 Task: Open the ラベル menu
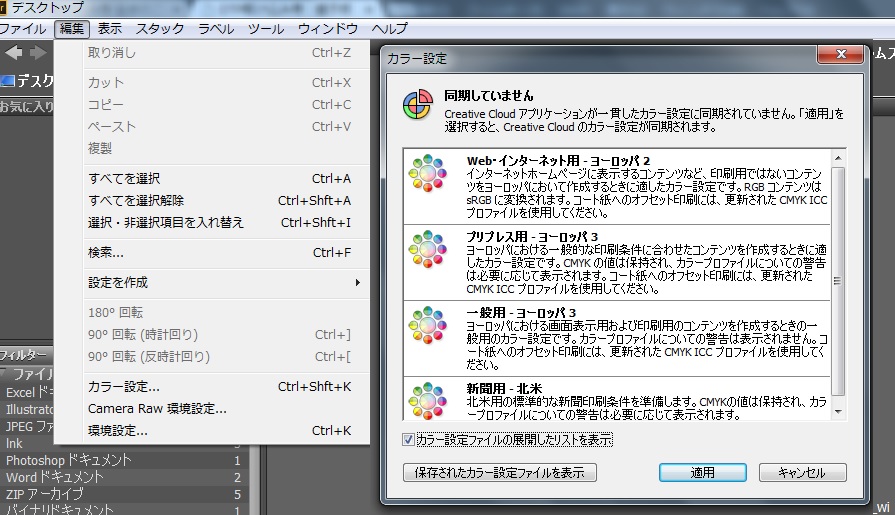216,29
